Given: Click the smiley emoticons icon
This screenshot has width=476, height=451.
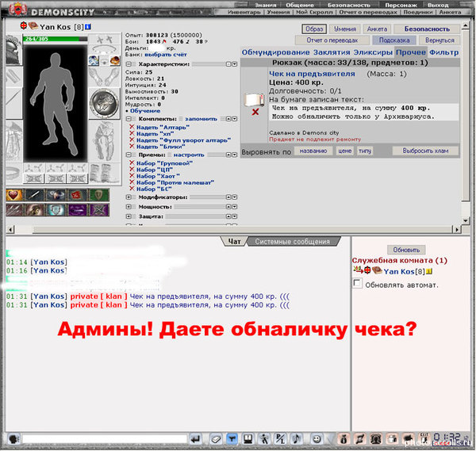Looking at the screenshot, I should 317,439.
